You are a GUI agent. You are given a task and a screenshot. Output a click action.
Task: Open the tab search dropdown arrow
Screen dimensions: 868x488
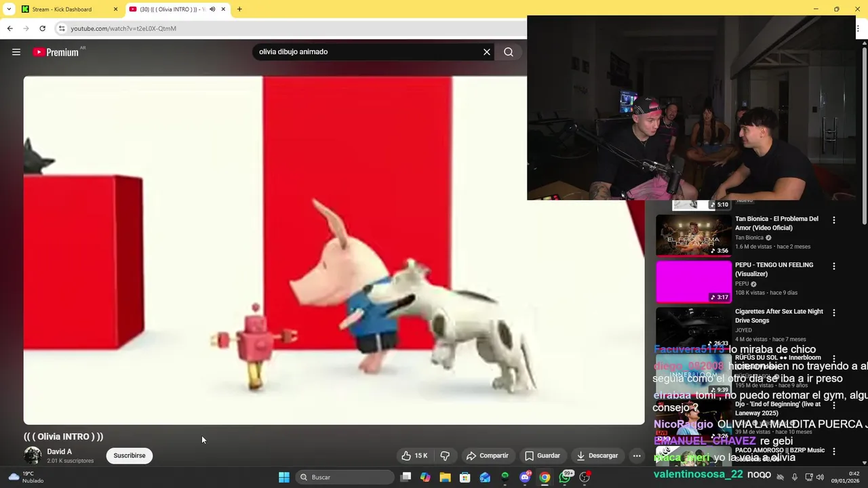coord(9,9)
